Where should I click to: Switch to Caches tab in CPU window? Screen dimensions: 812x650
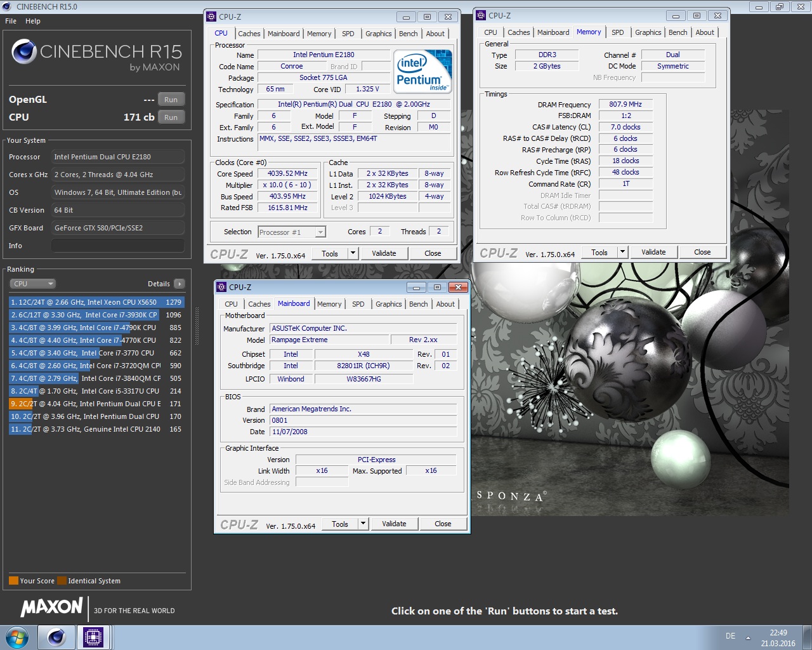pos(249,34)
